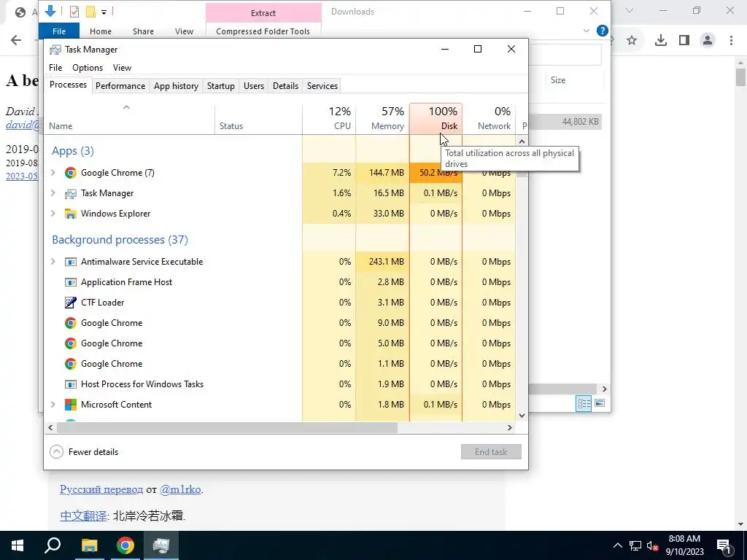747x560 pixels.
Task: Open the Windows Start menu
Action: click(x=18, y=545)
